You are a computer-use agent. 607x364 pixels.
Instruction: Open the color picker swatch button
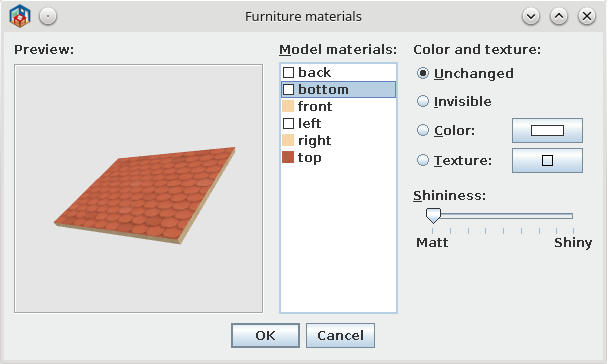point(547,130)
